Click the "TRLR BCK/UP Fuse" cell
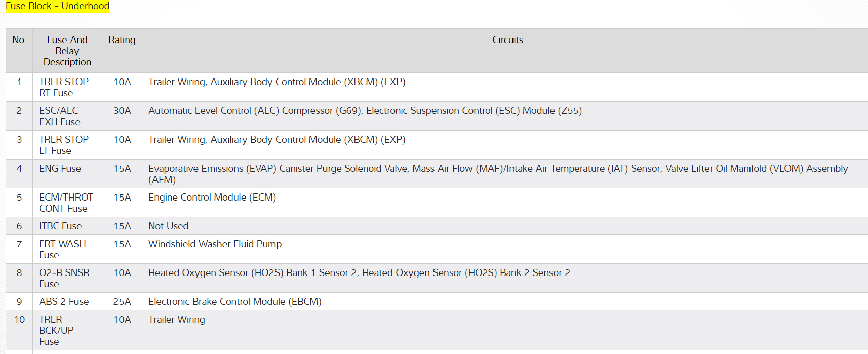The height and width of the screenshot is (354, 868). coord(56,330)
